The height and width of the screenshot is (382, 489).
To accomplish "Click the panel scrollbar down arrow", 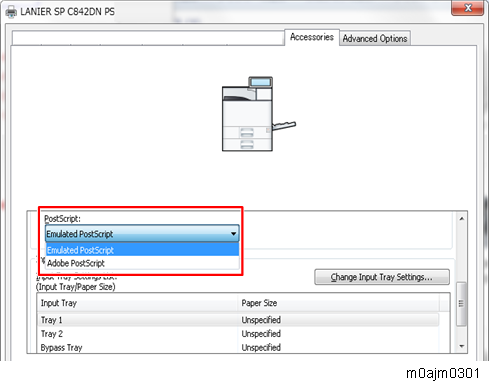I will point(462,346).
